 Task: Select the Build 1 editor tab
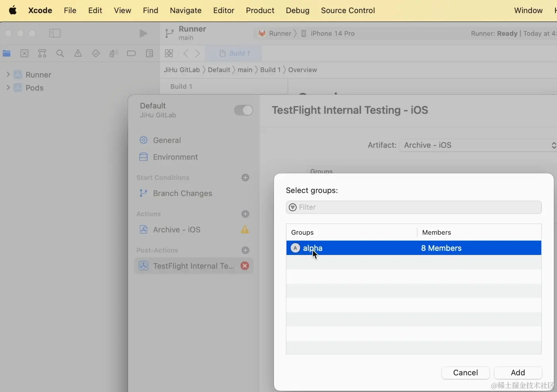coord(234,53)
